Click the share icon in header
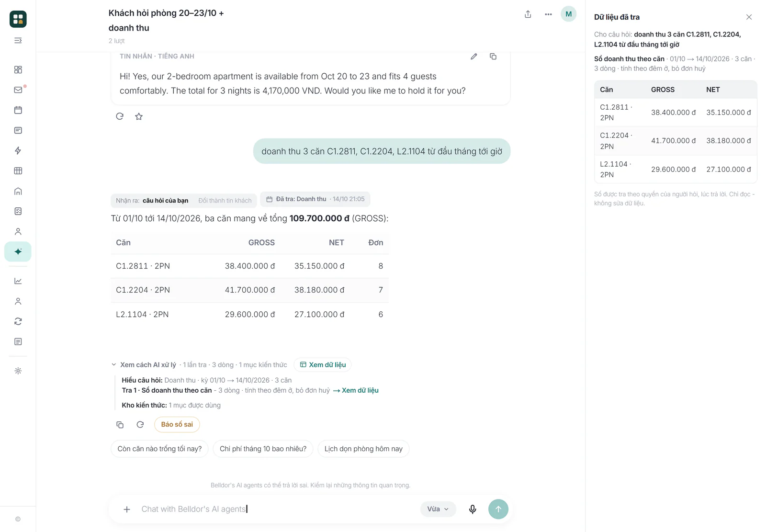This screenshot has width=766, height=532. [528, 14]
